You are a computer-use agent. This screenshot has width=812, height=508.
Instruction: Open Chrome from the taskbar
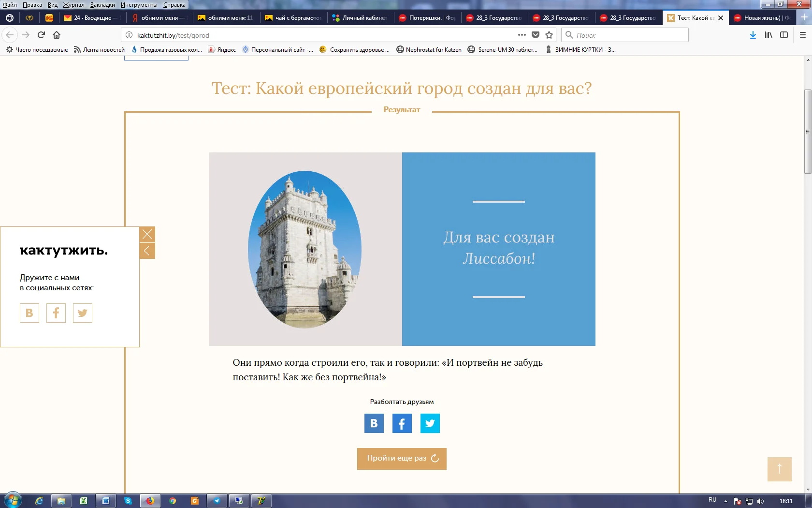[173, 501]
